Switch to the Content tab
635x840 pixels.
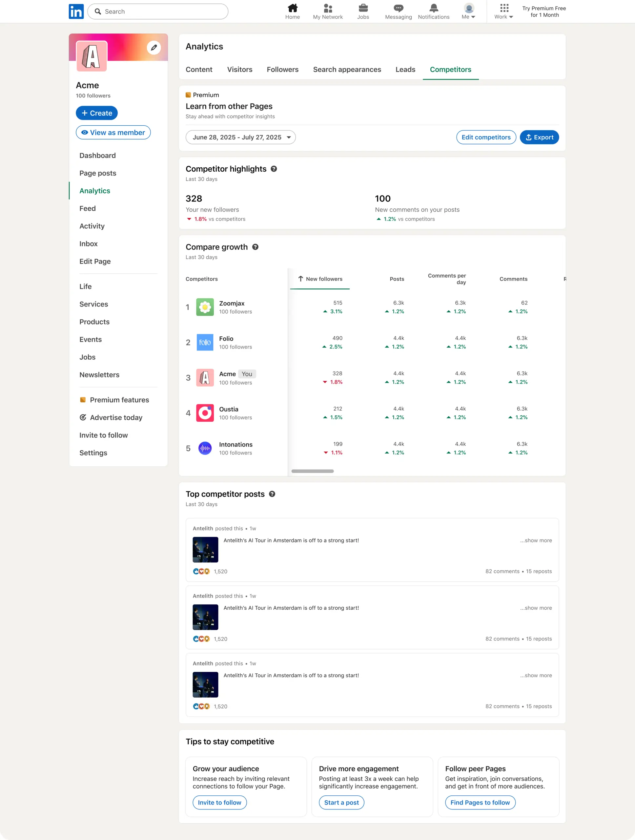coord(199,70)
